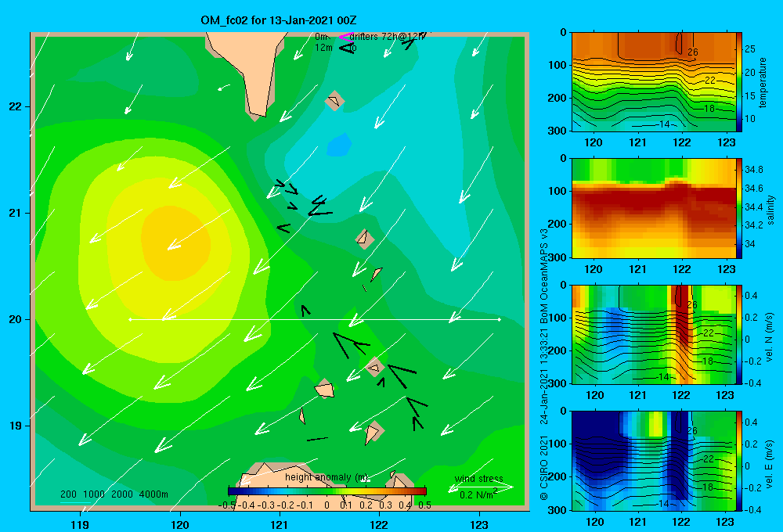Viewport: 783px width, 532px height.
Task: Click the '25' tick on temperature color bar
Action: (749, 49)
